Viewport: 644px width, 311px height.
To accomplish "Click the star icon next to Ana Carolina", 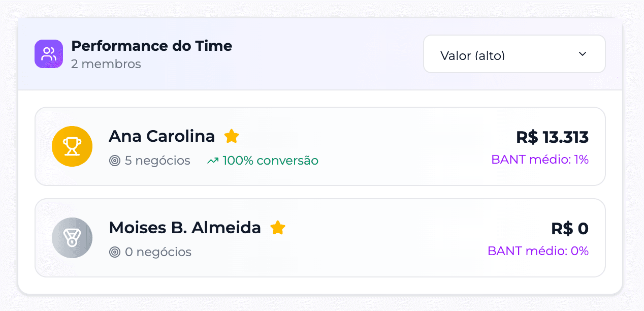I will (232, 136).
